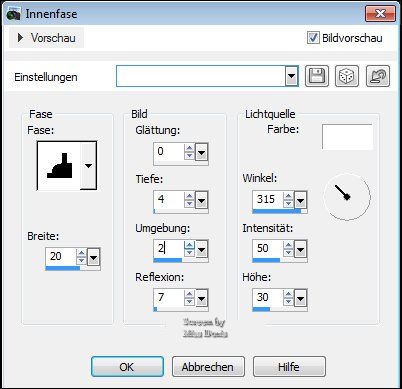
Task: Increase the Breite value with the up arrow
Action: (81, 253)
